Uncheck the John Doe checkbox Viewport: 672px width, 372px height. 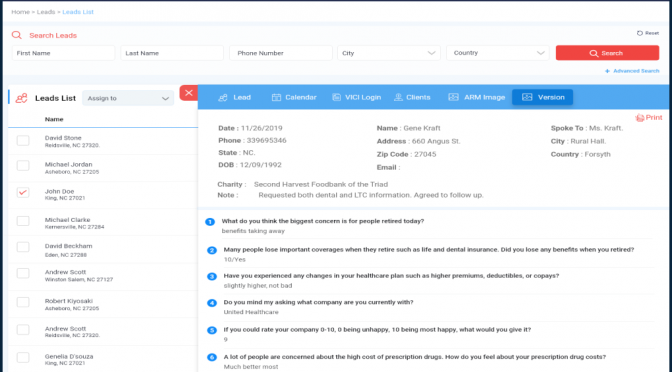pos(23,192)
